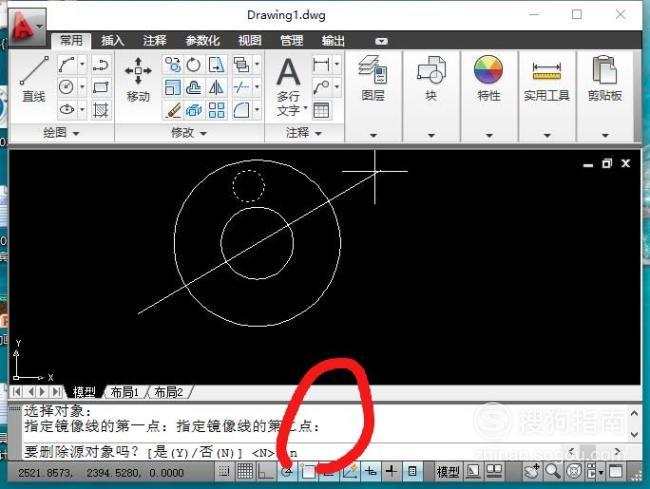Click the Rotate tool in the modify panel
Image resolution: width=650 pixels, height=489 pixels.
(x=194, y=64)
